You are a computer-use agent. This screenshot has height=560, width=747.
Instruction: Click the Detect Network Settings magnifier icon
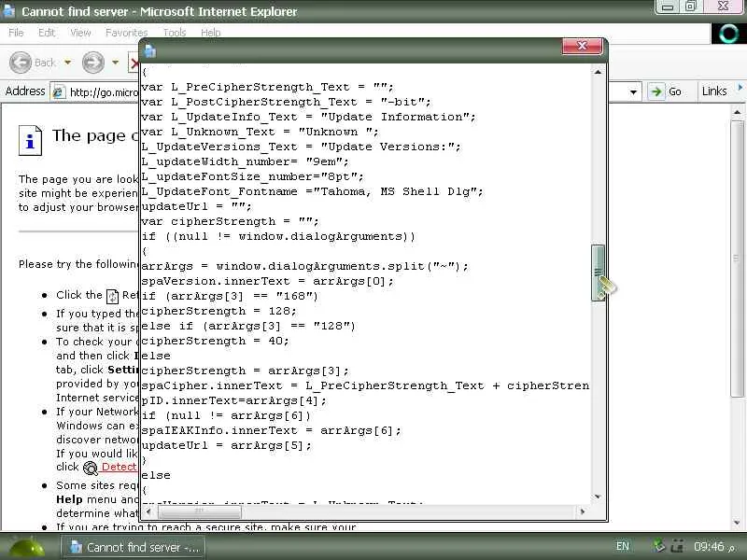[90, 469]
